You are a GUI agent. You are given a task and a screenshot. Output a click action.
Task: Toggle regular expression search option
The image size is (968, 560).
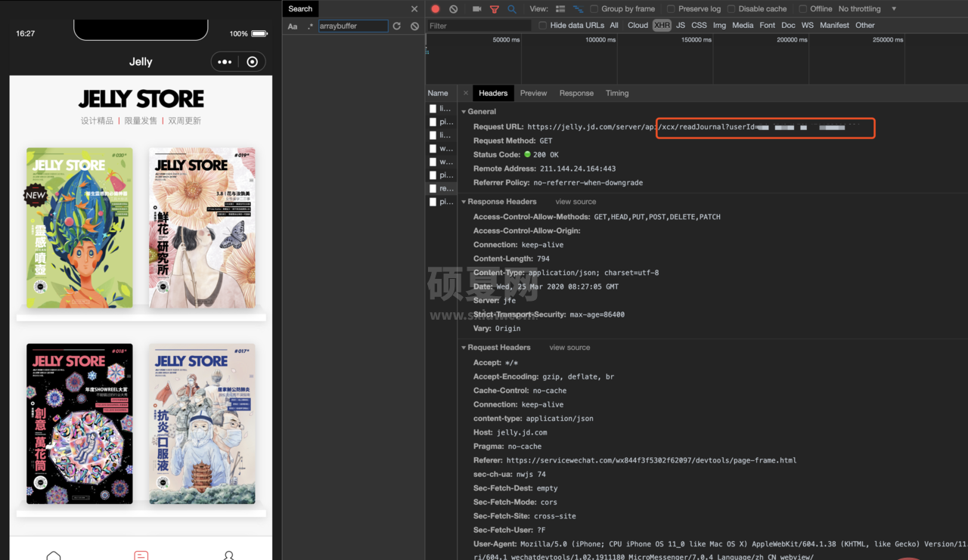[x=310, y=26]
